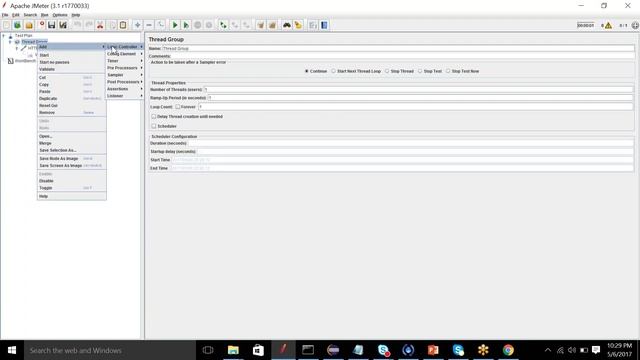Viewport: 640px width, 360px height.
Task: Choose Duplicate from the context menu
Action: [x=71, y=98]
